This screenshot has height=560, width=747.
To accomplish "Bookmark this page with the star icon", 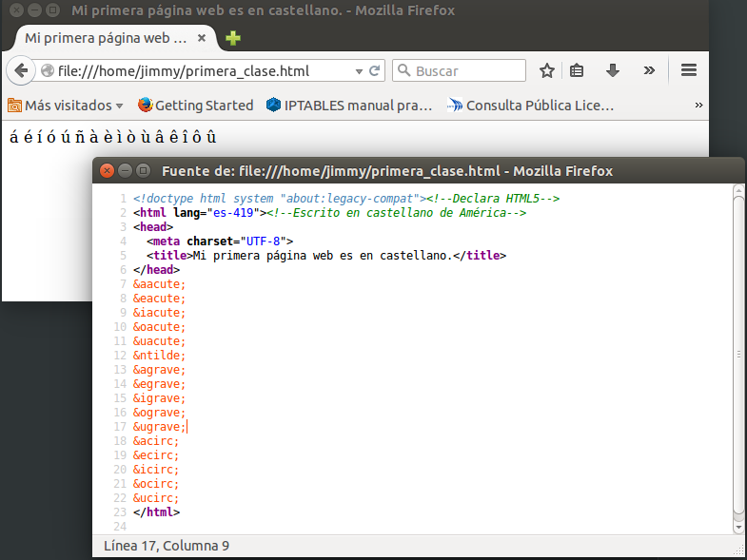I will (x=547, y=70).
